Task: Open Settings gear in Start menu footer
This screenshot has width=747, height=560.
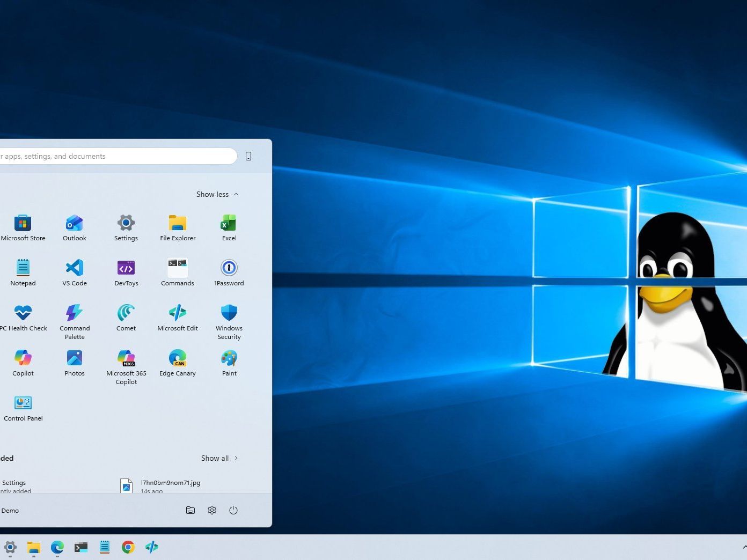Action: (212, 511)
